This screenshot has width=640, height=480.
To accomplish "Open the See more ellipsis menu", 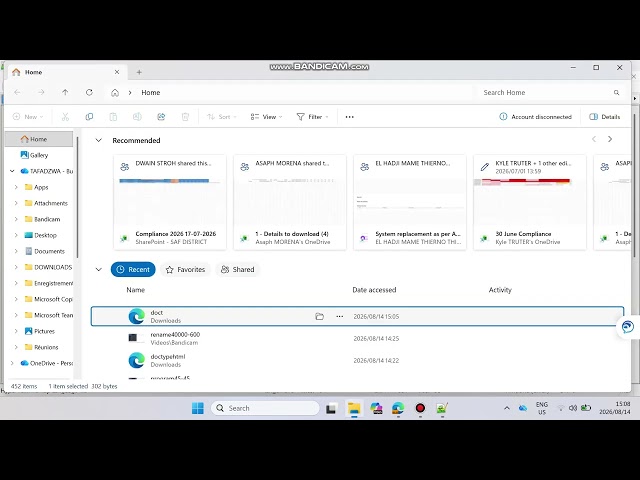I will [349, 117].
